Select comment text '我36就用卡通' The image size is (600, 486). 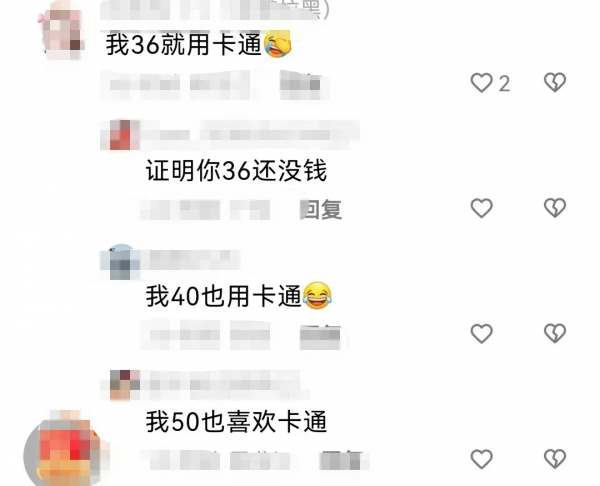(x=183, y=45)
